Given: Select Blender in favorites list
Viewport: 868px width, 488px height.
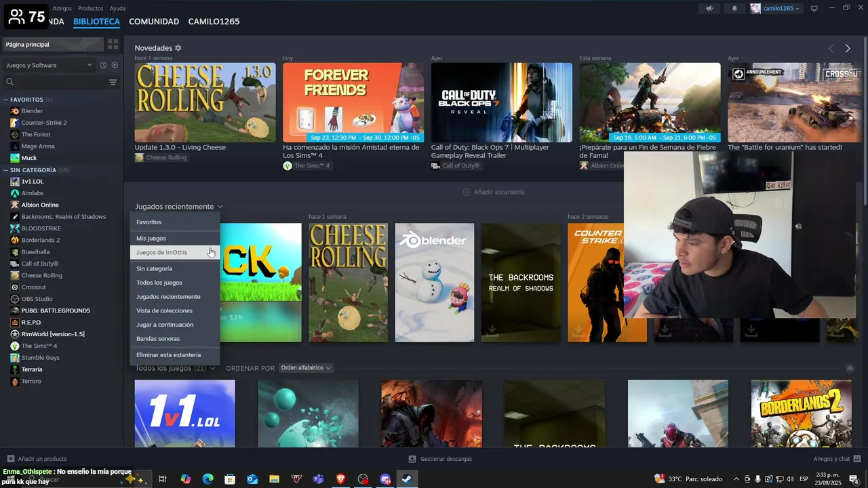Looking at the screenshot, I should coord(32,110).
